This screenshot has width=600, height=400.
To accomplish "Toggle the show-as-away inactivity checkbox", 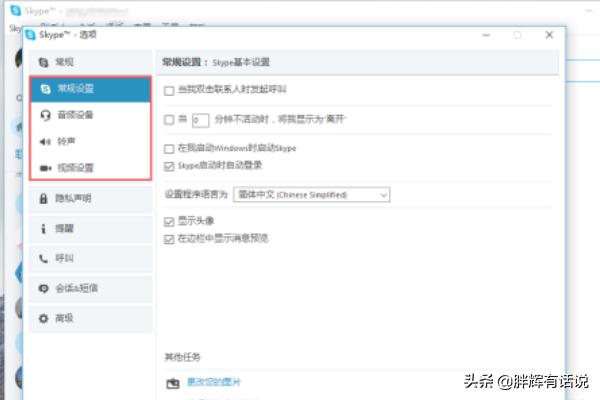I will click(169, 120).
